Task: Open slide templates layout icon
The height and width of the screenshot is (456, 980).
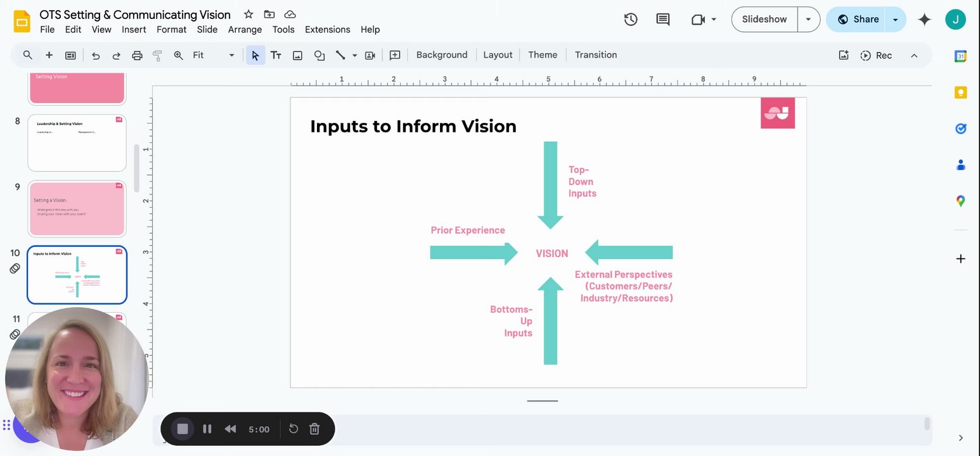Action: pyautogui.click(x=70, y=55)
